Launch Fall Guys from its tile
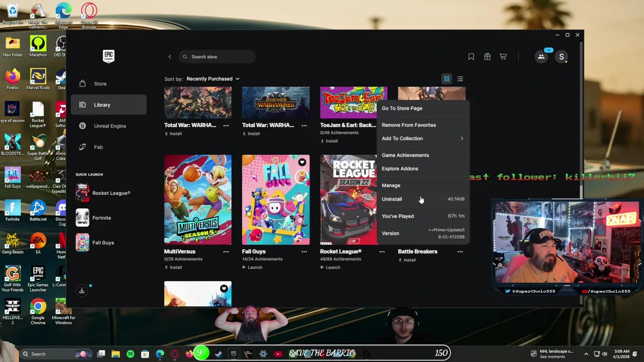644x362 pixels. (x=252, y=267)
